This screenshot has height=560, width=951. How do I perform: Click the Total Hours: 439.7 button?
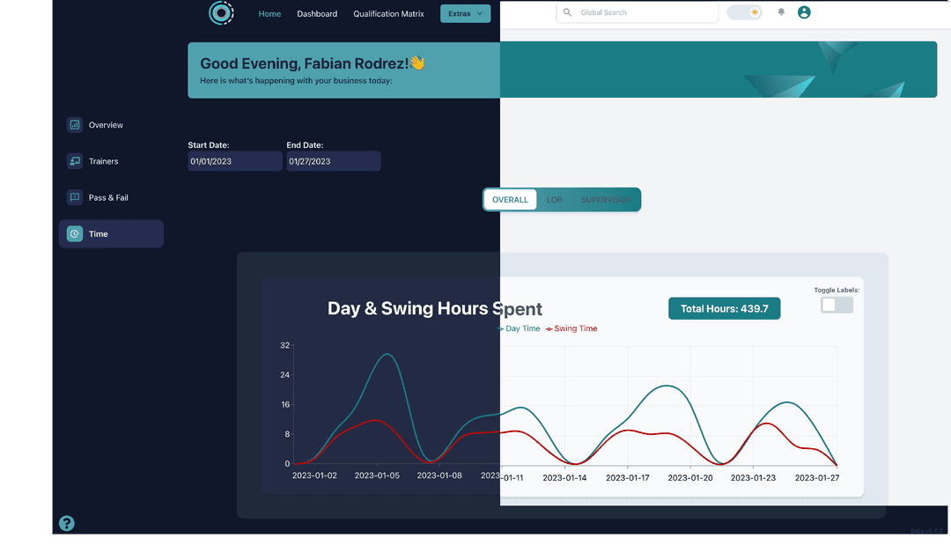(x=724, y=309)
